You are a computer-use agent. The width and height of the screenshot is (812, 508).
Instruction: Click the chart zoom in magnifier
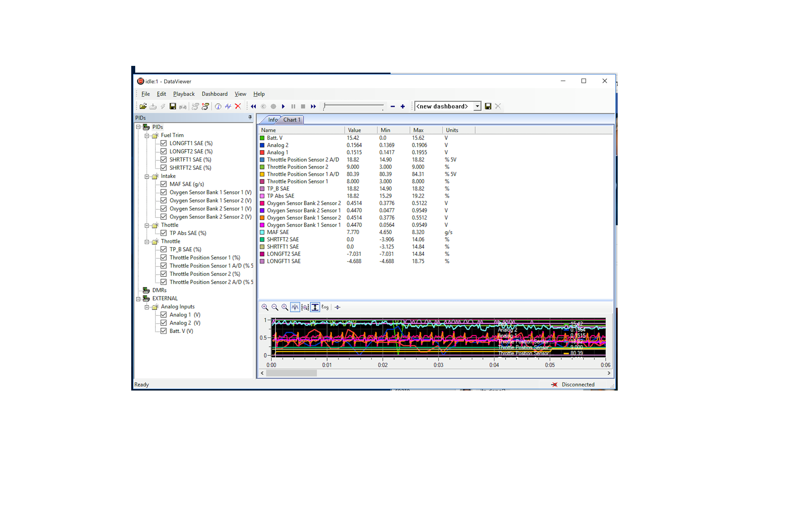[265, 307]
